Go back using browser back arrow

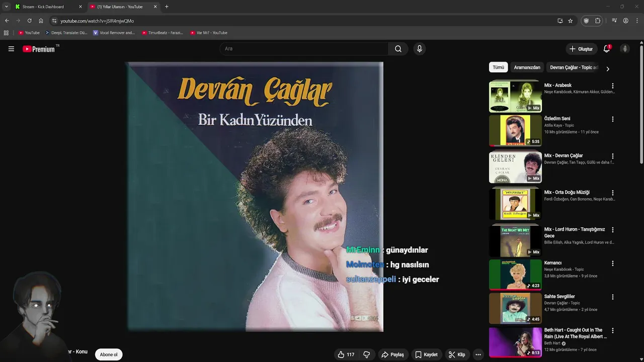[x=7, y=21]
